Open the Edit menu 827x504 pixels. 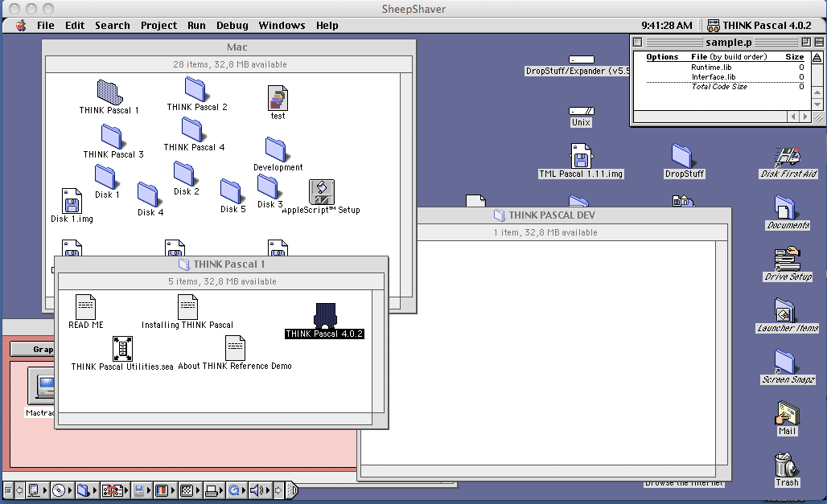tap(75, 25)
